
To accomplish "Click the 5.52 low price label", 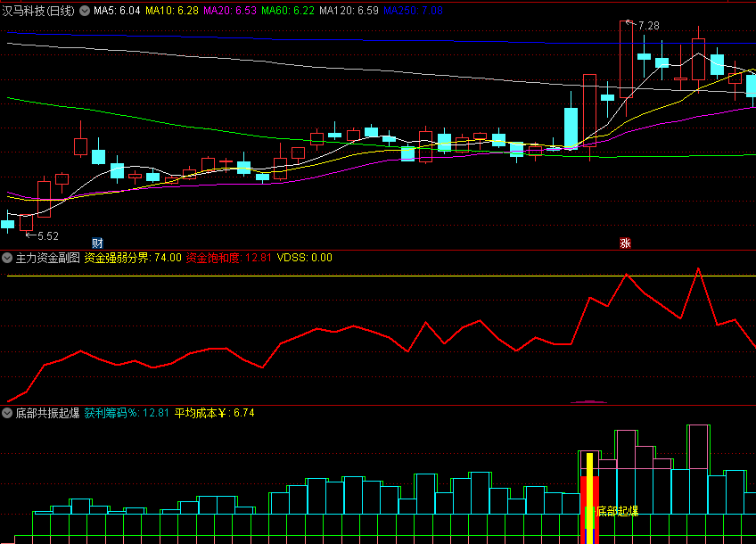I will pos(48,235).
